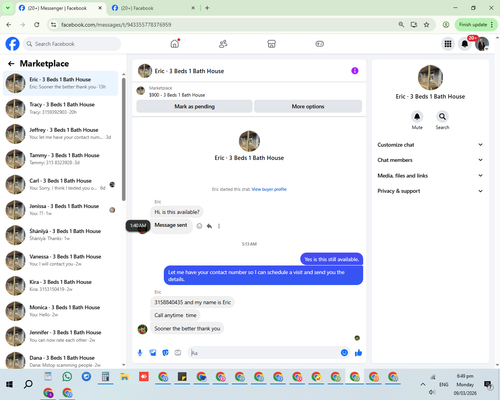The width and height of the screenshot is (500, 400).
Task: Reload the page with the browser refresh icon
Action: pos(37,25)
